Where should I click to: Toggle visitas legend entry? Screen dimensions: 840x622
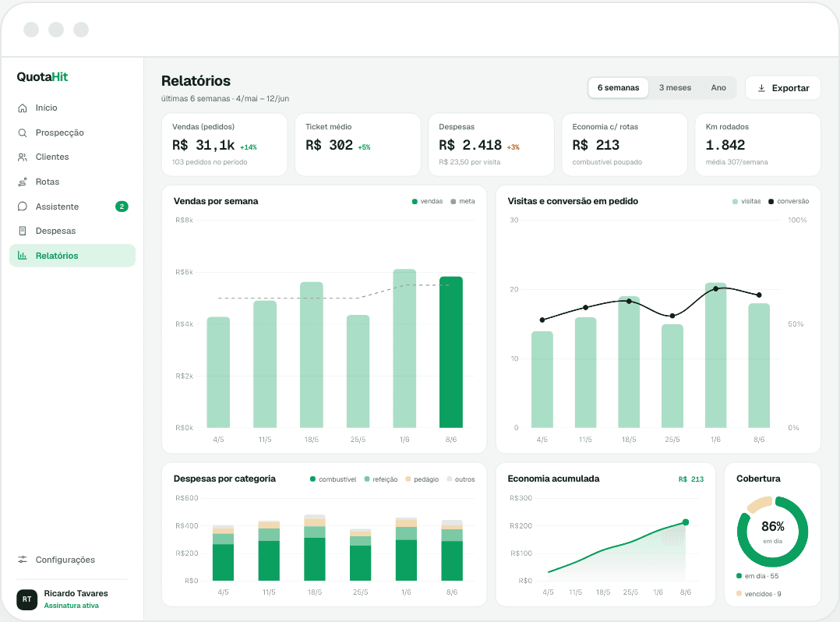coord(746,201)
